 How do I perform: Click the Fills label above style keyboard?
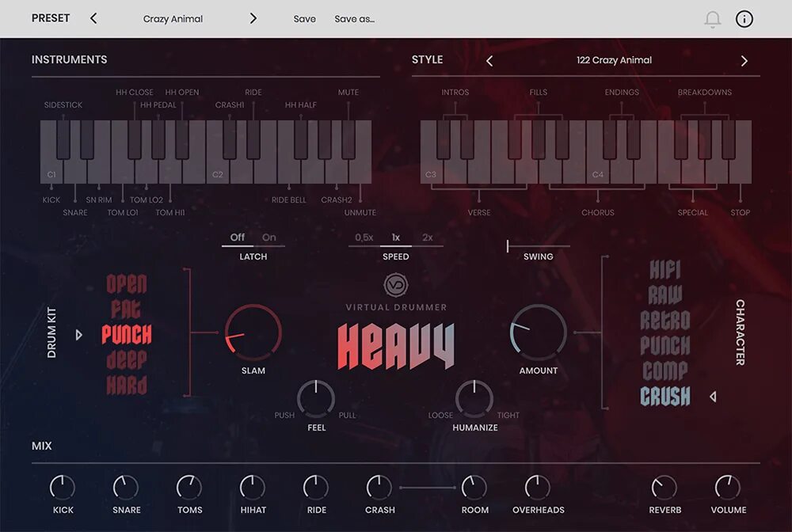tap(539, 93)
